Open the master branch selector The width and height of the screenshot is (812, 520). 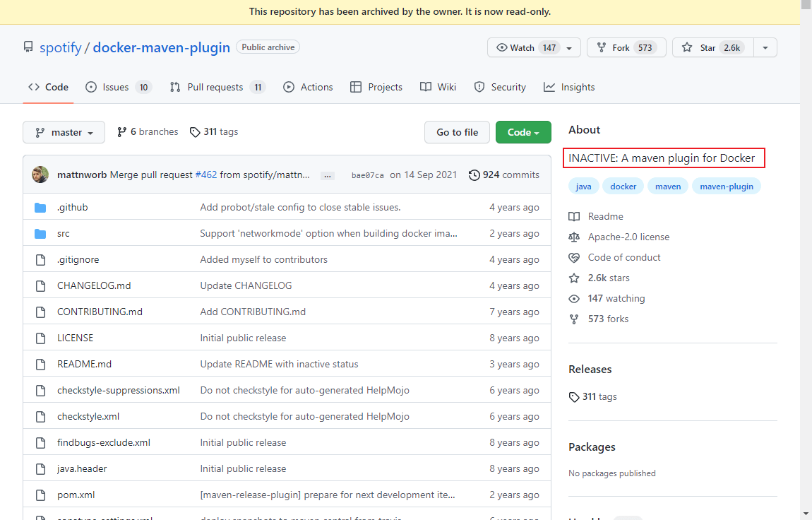pyautogui.click(x=64, y=132)
